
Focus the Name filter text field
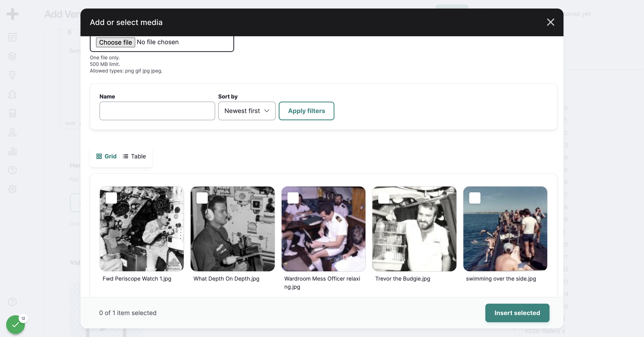click(x=157, y=111)
